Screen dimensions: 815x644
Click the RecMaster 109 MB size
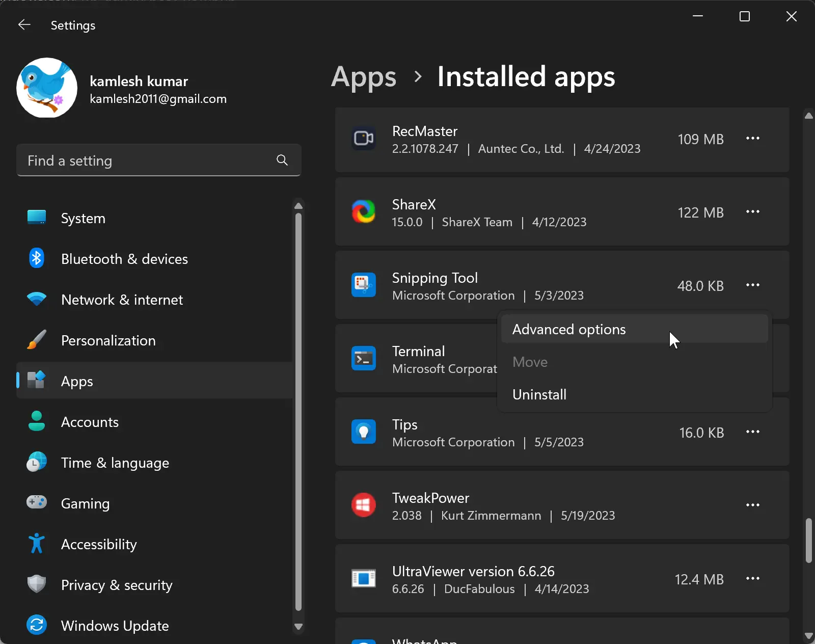point(700,139)
